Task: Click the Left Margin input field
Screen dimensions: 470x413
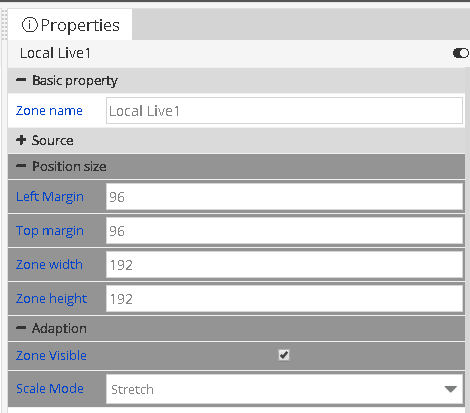Action: pyautogui.click(x=284, y=197)
